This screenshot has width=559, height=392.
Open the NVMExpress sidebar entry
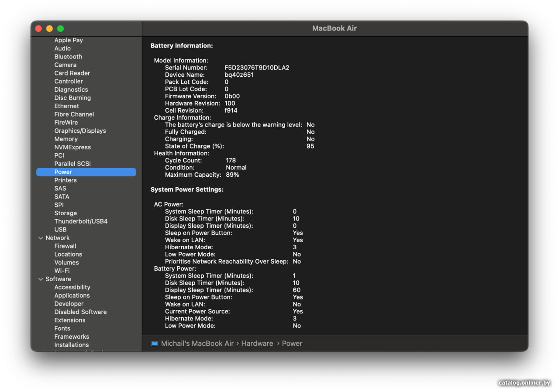pyautogui.click(x=72, y=148)
